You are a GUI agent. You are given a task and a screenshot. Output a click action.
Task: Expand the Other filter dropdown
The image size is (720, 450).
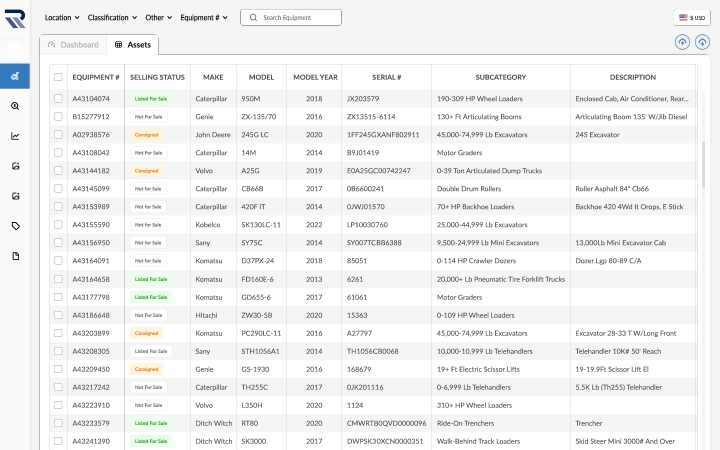[x=159, y=17]
